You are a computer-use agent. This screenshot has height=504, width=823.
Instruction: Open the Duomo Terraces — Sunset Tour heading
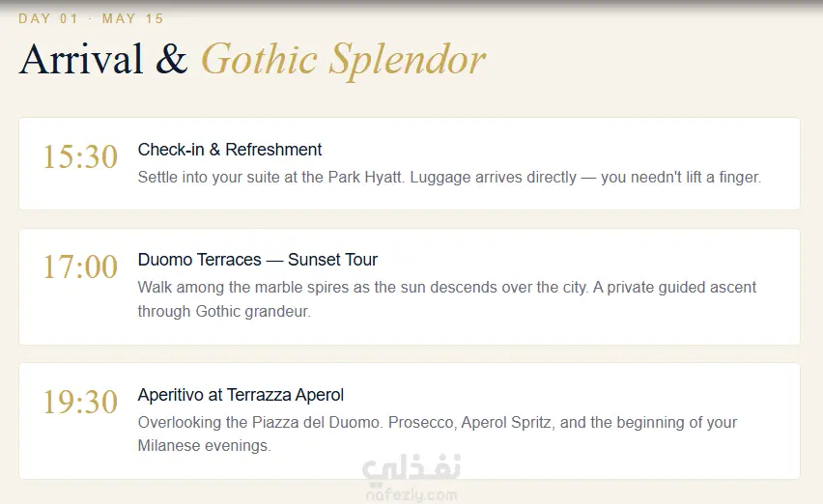[x=257, y=260]
